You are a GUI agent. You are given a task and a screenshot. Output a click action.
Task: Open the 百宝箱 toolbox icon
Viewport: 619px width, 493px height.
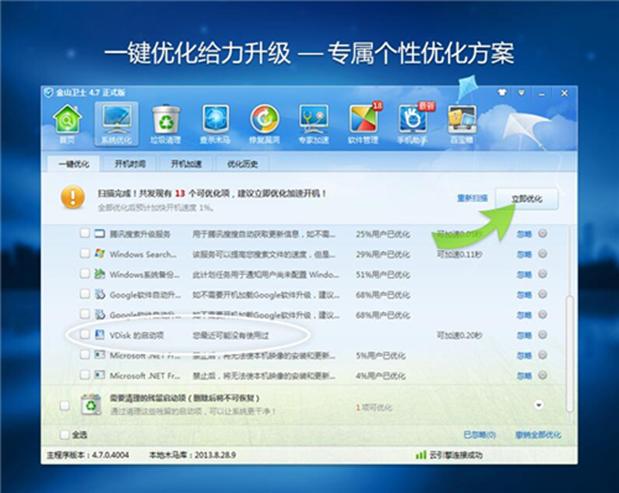click(x=462, y=124)
